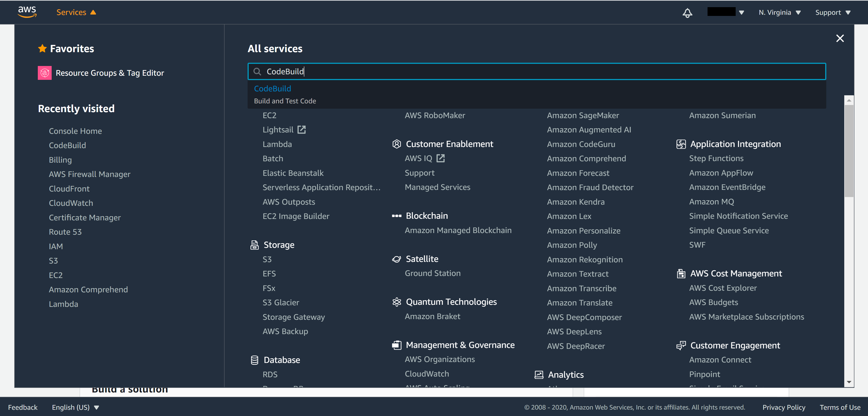The image size is (868, 416).
Task: Open the Support dropdown menu
Action: (833, 12)
